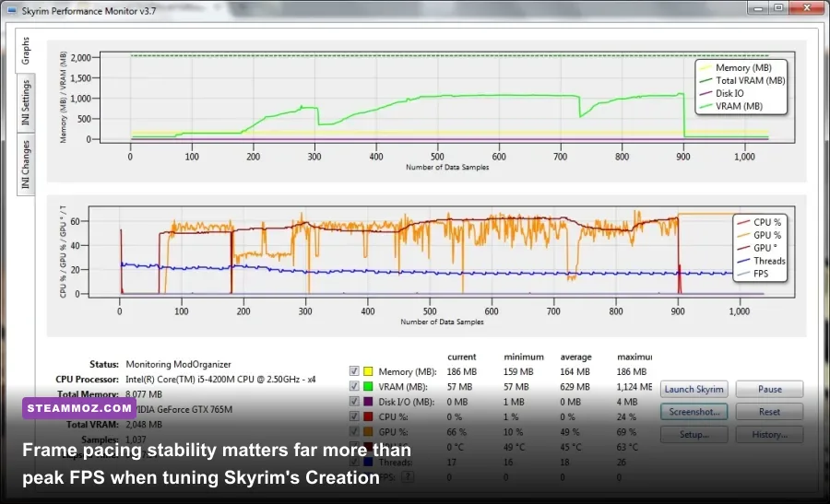830x504 pixels.
Task: Click the orange GPU % color swatch
Action: 368,432
